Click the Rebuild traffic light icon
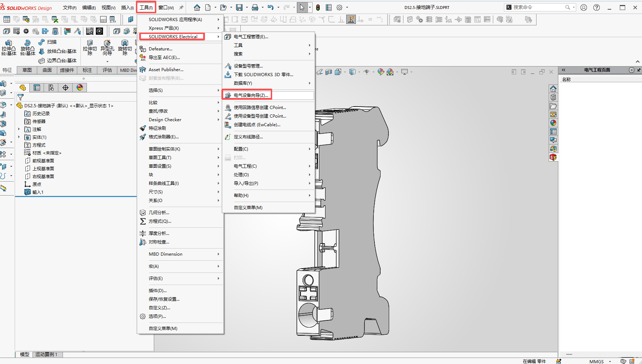 [318, 8]
